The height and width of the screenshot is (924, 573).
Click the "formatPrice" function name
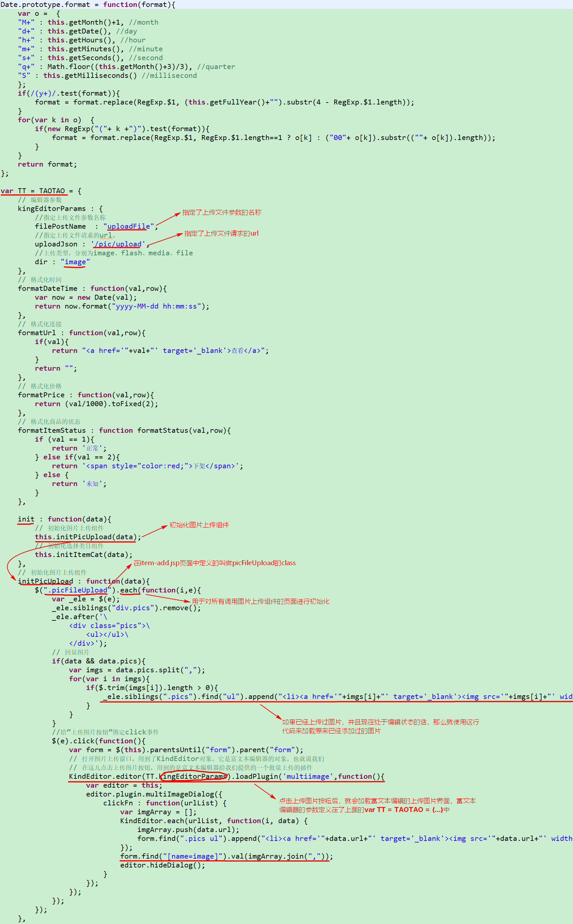click(41, 395)
